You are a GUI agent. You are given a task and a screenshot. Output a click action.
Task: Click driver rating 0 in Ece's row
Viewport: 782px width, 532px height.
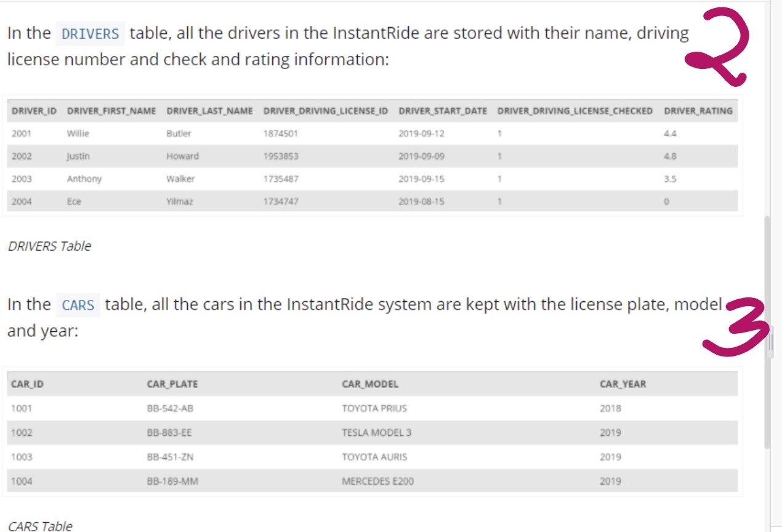pos(667,201)
